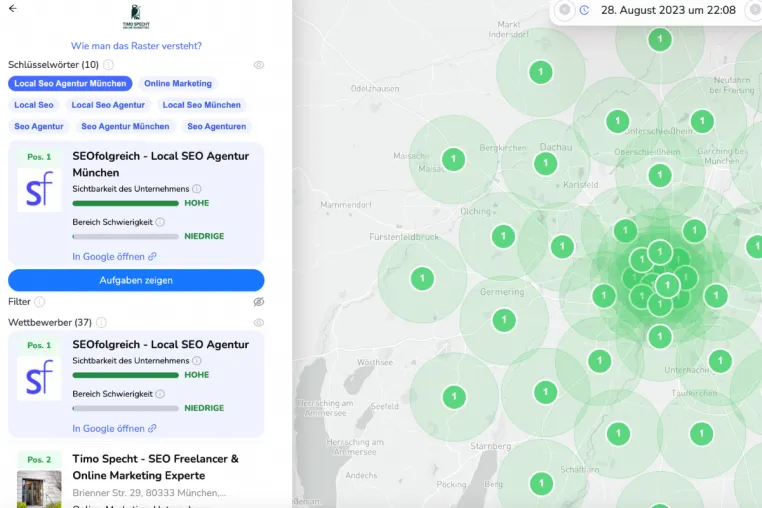The height and width of the screenshot is (508, 762).
Task: Toggle visibility eye for Wettbewerber section
Action: (259, 322)
